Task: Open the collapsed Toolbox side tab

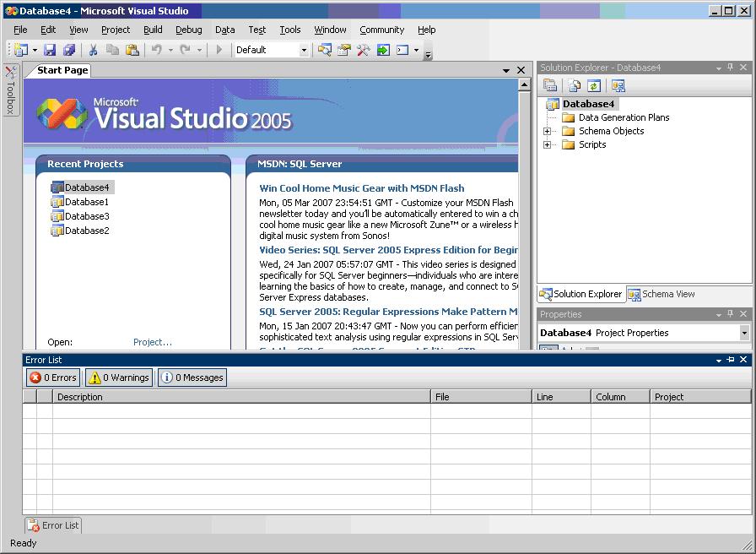Action: click(11, 90)
